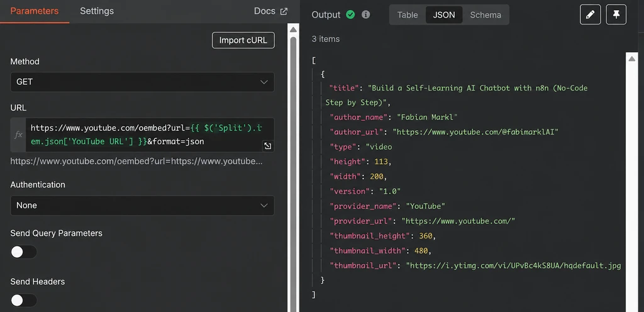Click the Output panel label
This screenshot has width=644, height=312.
[x=326, y=14]
